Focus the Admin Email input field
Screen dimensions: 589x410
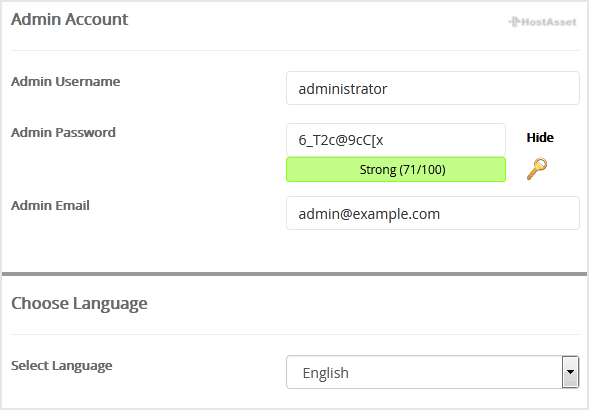click(433, 213)
